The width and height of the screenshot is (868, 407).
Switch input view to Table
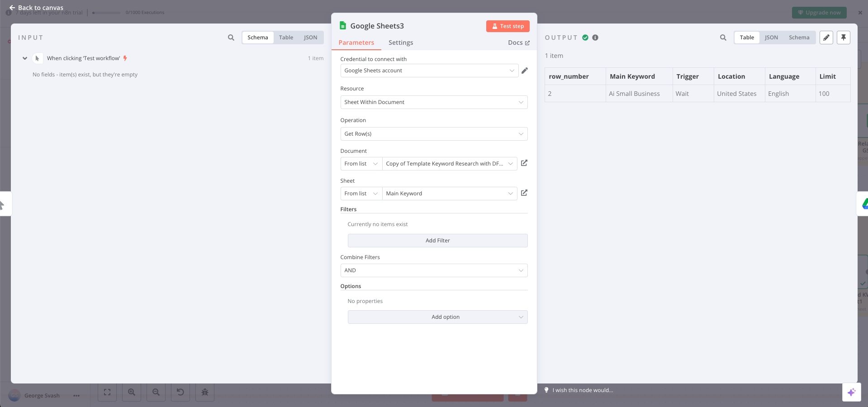[286, 38]
